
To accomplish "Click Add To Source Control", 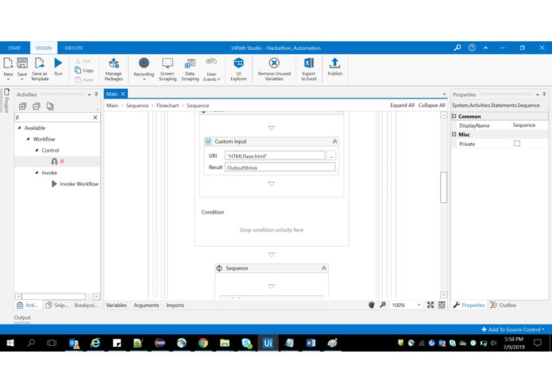I will tap(513, 329).
